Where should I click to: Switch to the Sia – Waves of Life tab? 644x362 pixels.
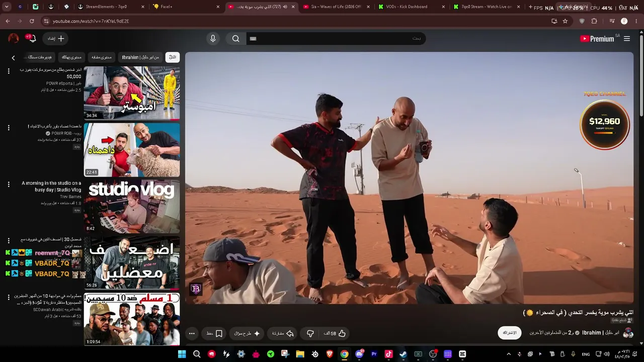coord(336,7)
